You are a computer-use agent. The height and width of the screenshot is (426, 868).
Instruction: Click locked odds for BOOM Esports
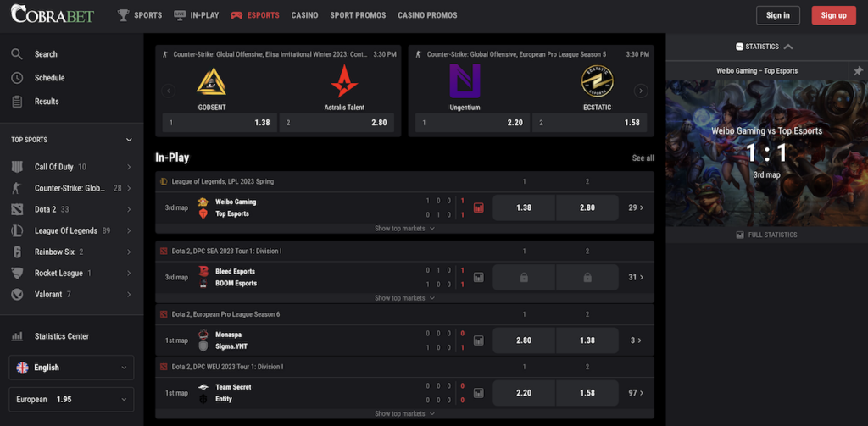pyautogui.click(x=587, y=278)
